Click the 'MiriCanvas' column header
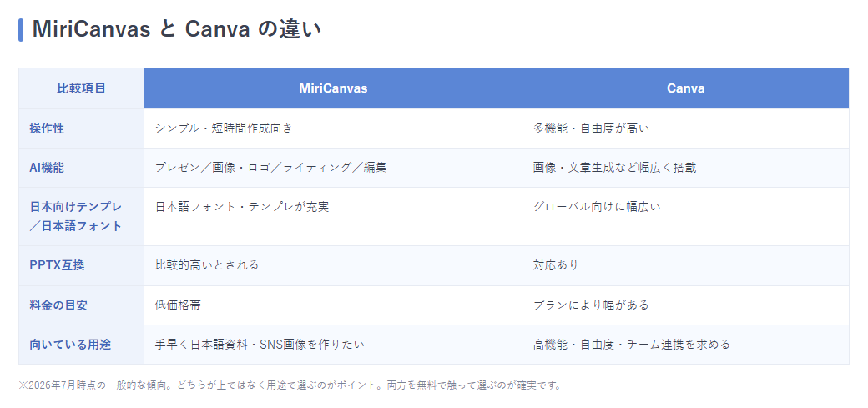The image size is (868, 408). tap(333, 88)
